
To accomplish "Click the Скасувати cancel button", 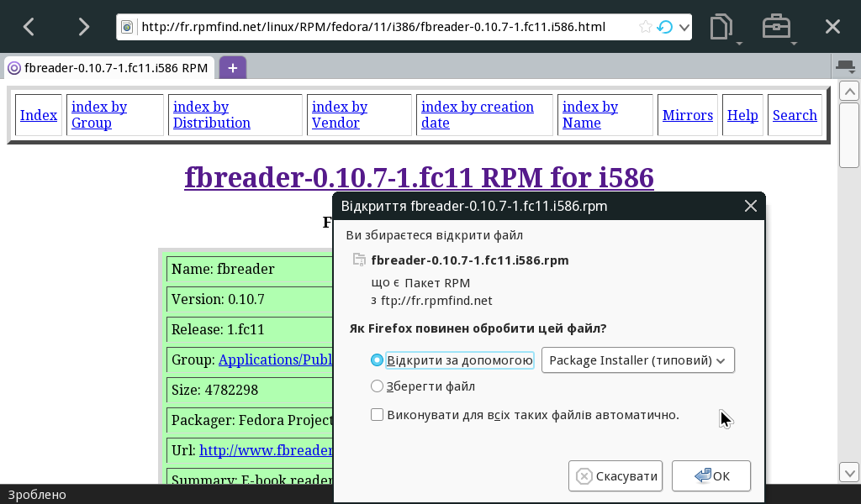I will [x=615, y=476].
